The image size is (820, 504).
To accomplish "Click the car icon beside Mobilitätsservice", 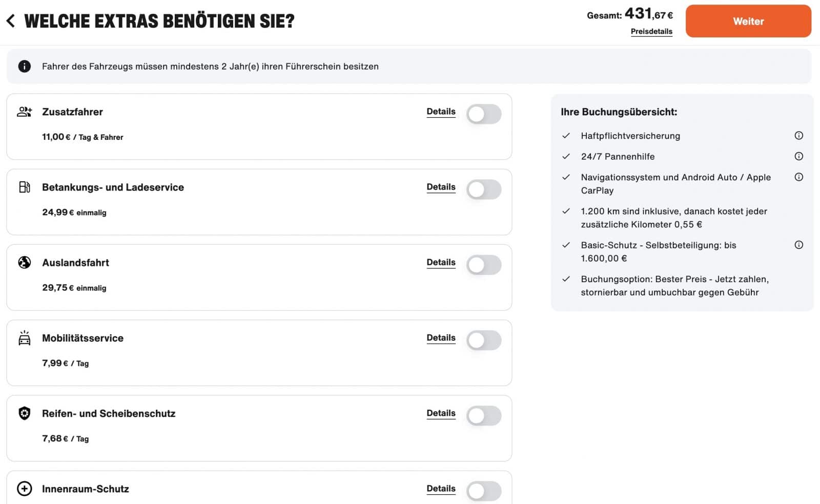I will point(25,338).
